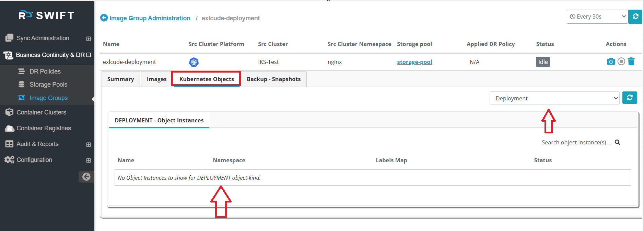Viewport: 644px width, 231px height.
Task: Open Storage Pools in the sidebar
Action: (x=48, y=84)
